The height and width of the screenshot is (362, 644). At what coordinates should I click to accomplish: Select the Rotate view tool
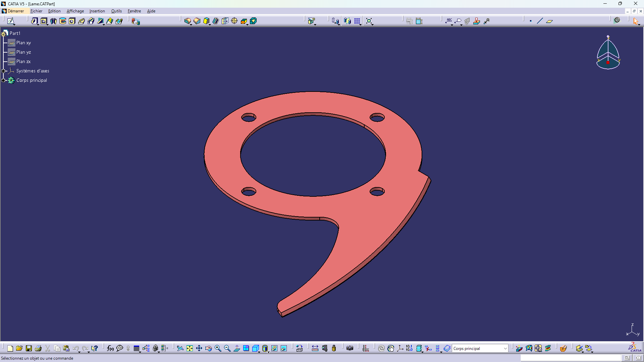click(208, 349)
